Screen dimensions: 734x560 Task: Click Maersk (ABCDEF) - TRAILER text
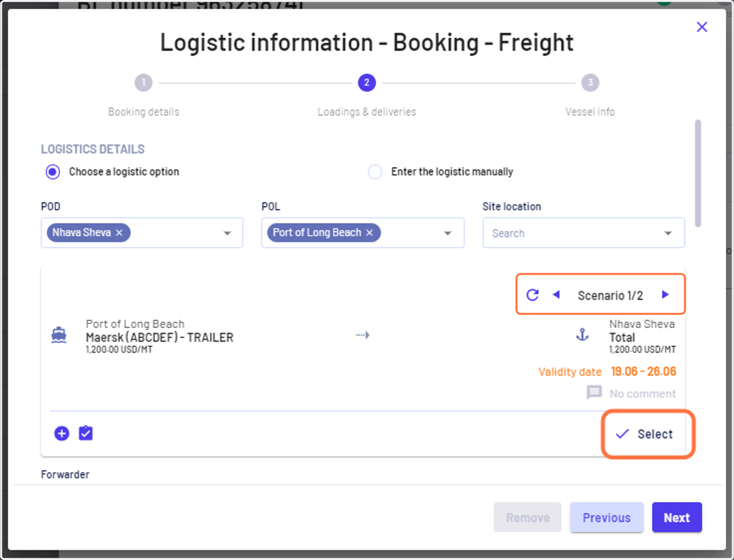click(160, 337)
